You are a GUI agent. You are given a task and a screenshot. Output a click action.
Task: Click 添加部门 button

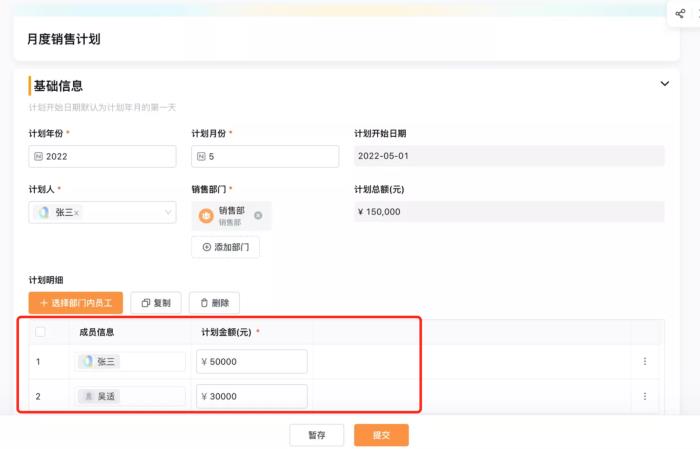pyautogui.click(x=225, y=247)
